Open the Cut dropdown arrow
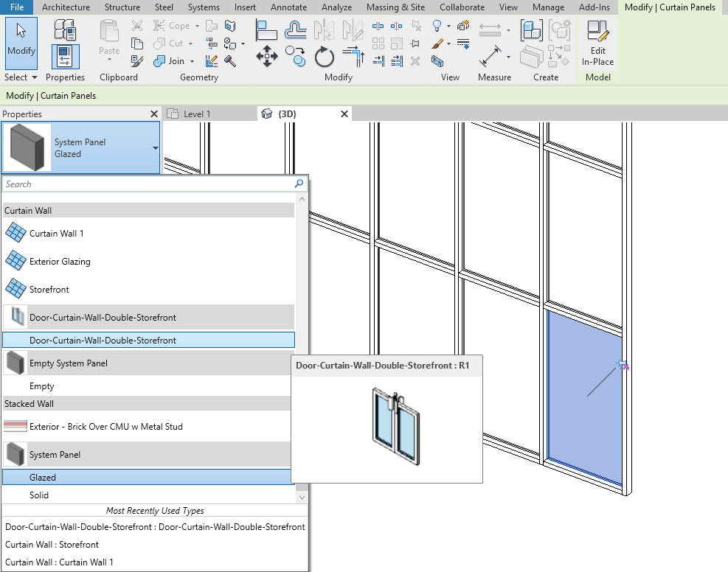Screen dimensions: 728x572 tap(190, 43)
